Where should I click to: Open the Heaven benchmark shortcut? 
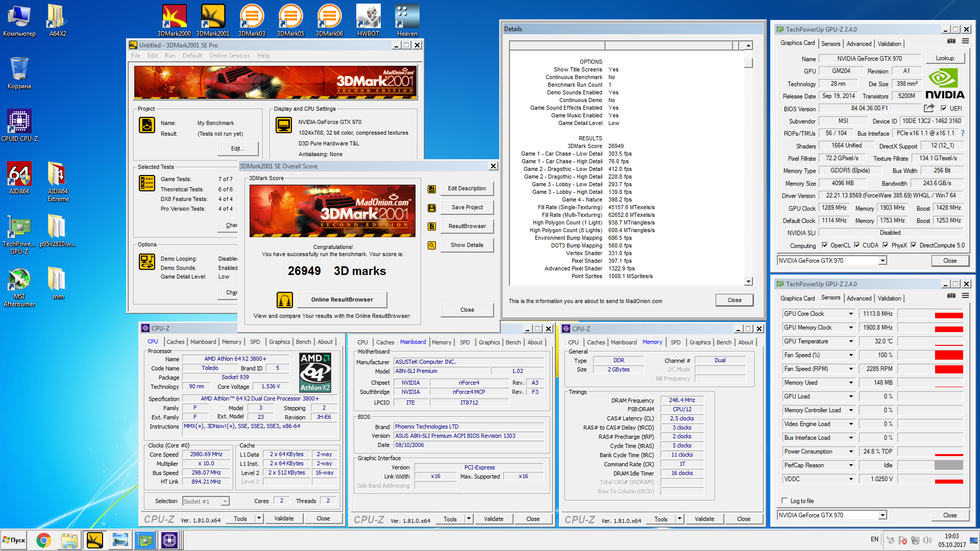tap(407, 20)
